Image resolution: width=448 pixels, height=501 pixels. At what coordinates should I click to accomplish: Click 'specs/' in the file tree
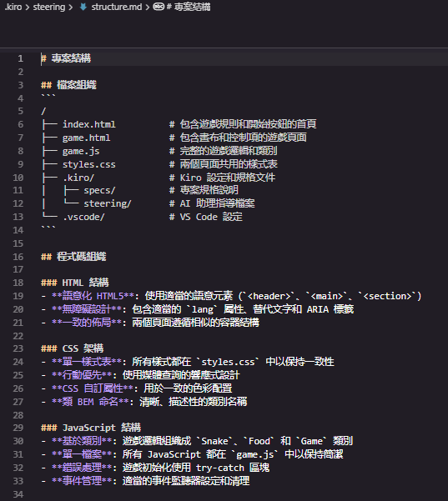click(99, 190)
